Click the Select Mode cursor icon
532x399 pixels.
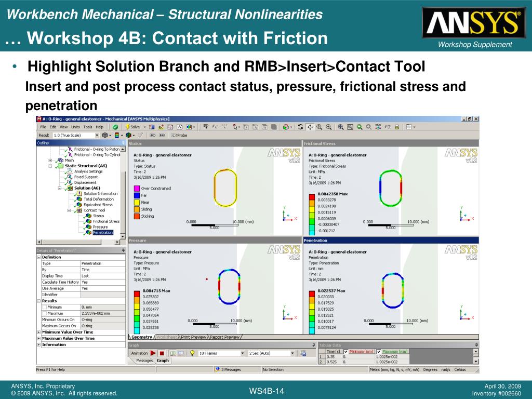(x=235, y=127)
